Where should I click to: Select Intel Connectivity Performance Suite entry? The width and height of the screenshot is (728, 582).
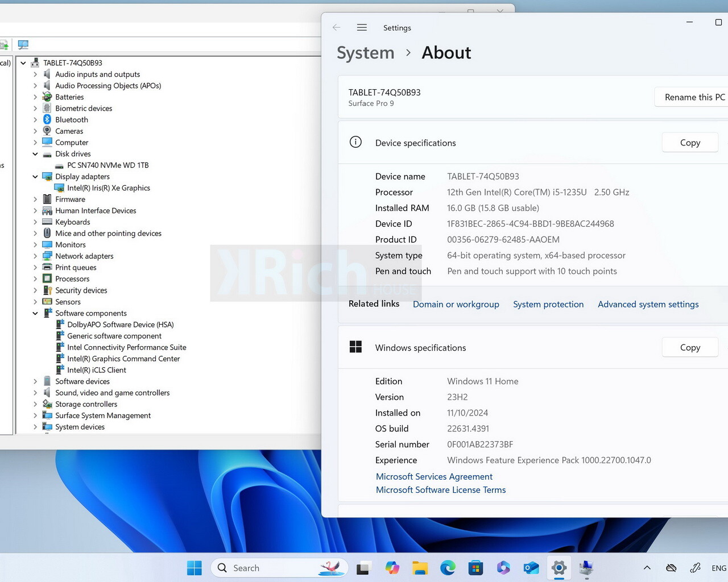127,347
